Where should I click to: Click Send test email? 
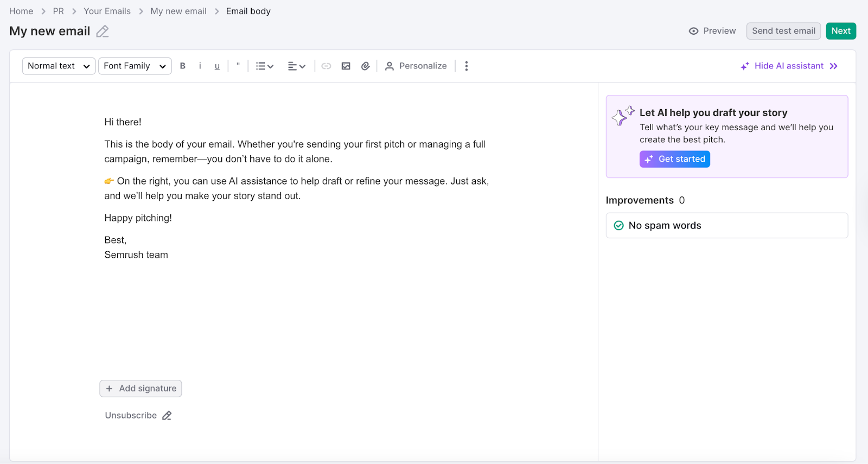tap(783, 31)
